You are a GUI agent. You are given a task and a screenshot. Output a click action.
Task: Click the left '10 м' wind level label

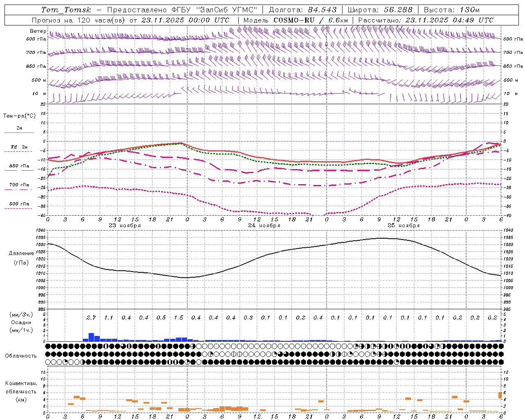[x=39, y=94]
